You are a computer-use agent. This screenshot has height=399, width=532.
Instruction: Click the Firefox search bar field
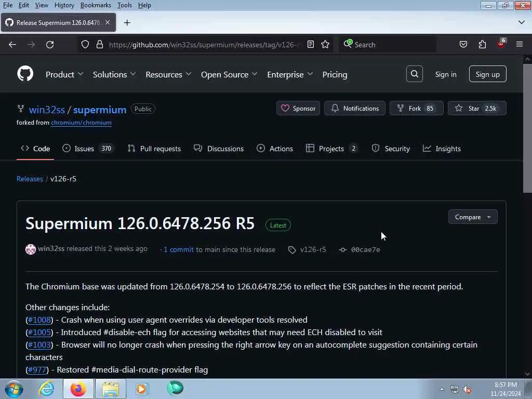[x=388, y=45]
